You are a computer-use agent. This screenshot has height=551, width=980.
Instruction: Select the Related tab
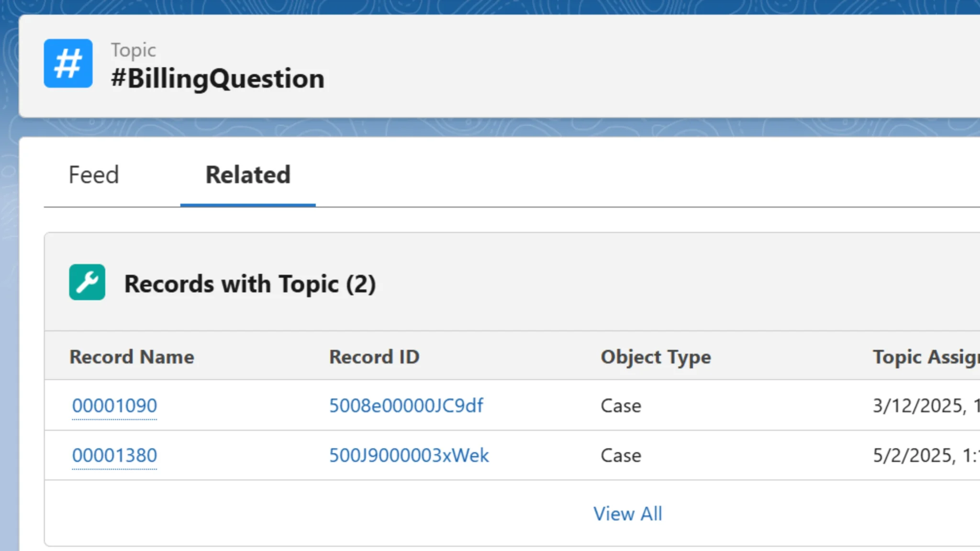248,175
